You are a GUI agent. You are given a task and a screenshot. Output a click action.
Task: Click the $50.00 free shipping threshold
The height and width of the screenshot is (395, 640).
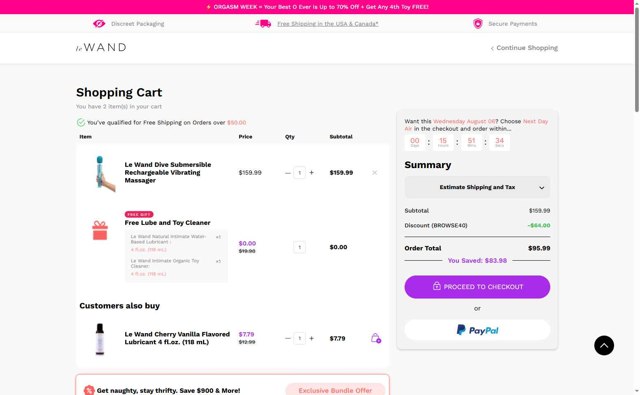pyautogui.click(x=237, y=122)
